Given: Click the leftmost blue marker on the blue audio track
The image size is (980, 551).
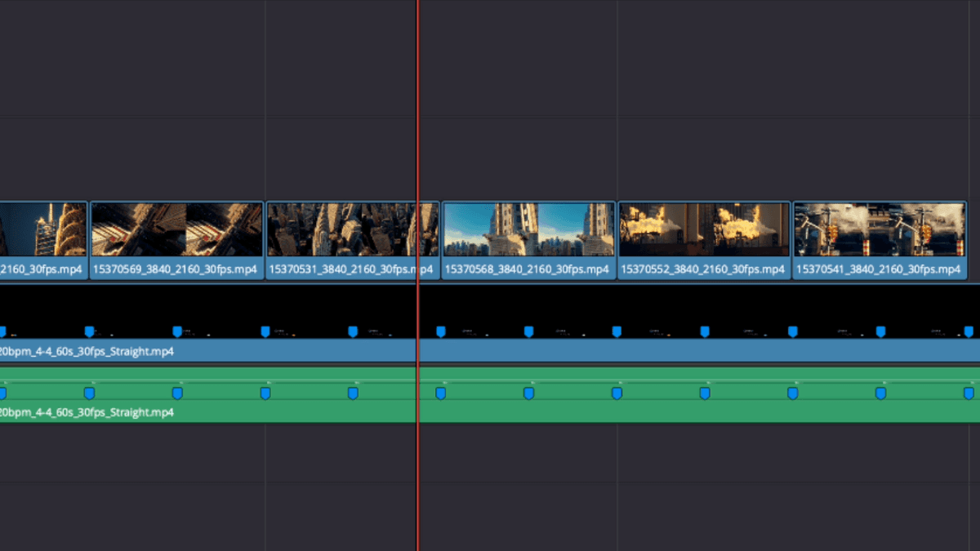Looking at the screenshot, I should pos(2,331).
